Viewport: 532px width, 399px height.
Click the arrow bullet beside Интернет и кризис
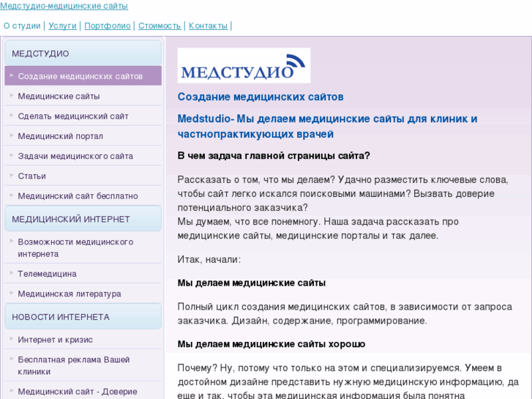[12, 339]
